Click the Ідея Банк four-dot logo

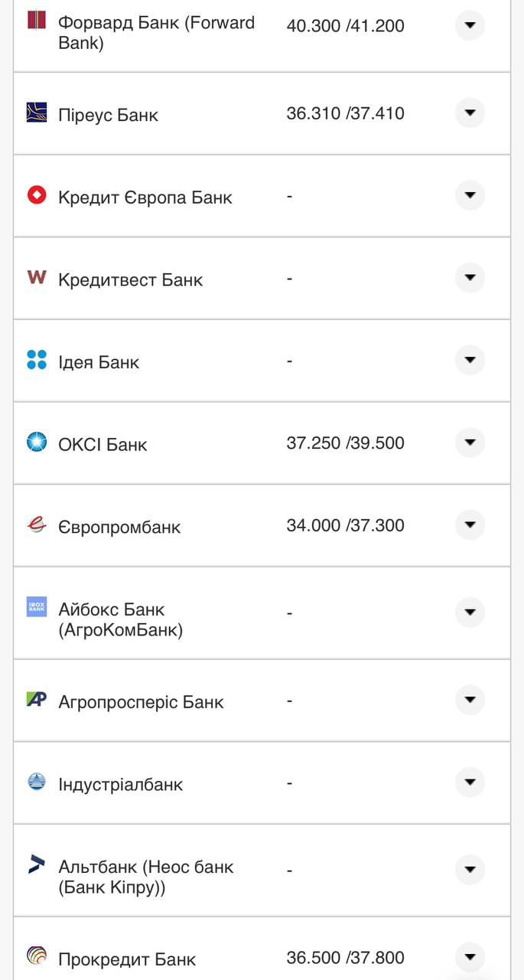[37, 360]
